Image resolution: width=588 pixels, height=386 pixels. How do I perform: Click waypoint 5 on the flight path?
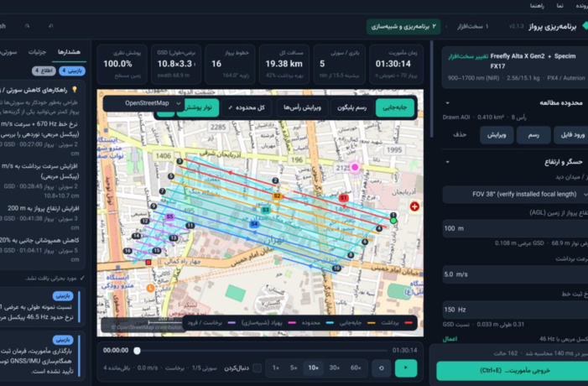pos(171,176)
